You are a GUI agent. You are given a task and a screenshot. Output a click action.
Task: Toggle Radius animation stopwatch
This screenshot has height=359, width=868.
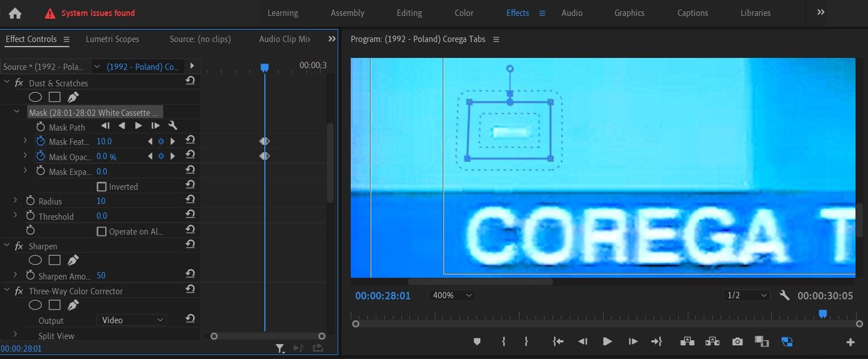point(31,201)
